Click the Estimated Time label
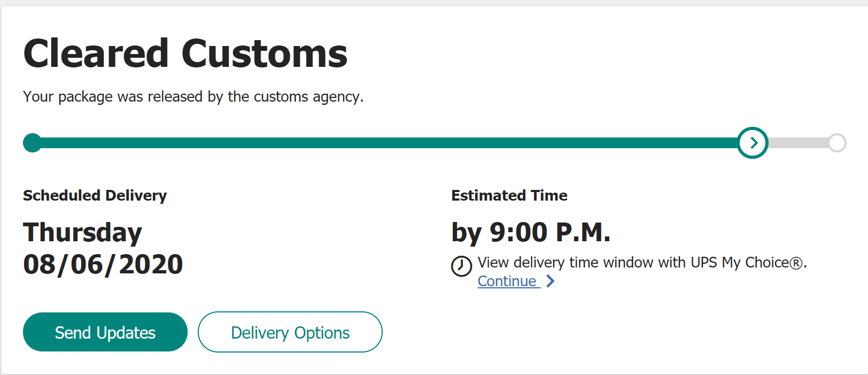The image size is (868, 375). coord(509,196)
